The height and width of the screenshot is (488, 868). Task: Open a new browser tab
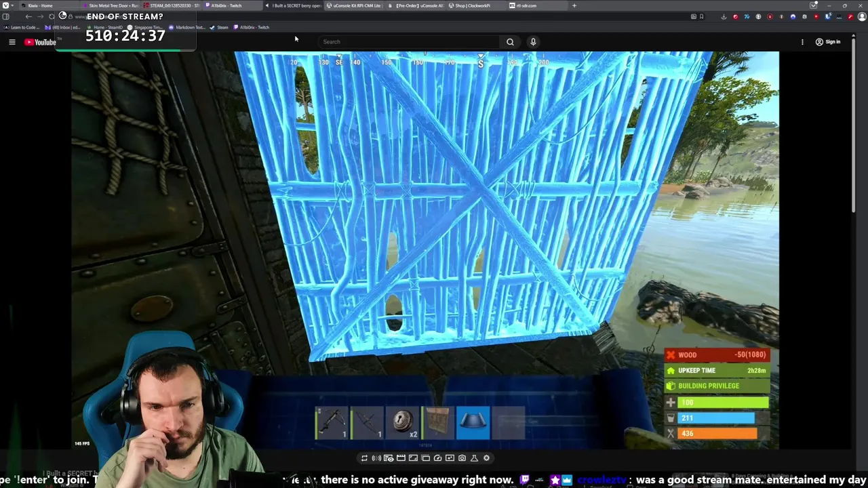pyautogui.click(x=574, y=5)
